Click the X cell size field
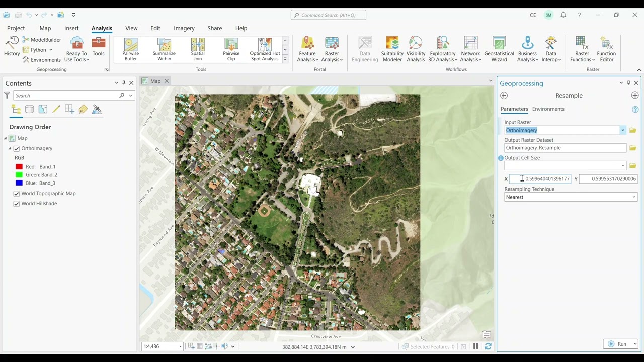This screenshot has height=362, width=644. [540, 179]
